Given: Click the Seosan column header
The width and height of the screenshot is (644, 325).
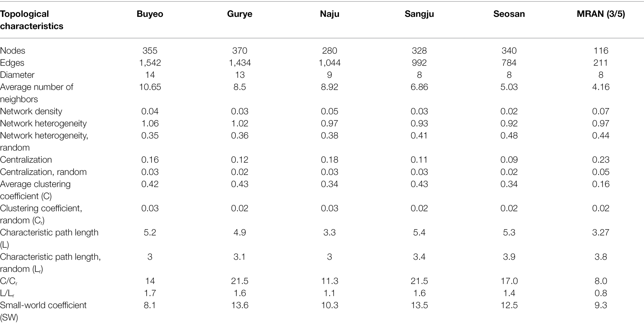Looking at the screenshot, I should [509, 14].
